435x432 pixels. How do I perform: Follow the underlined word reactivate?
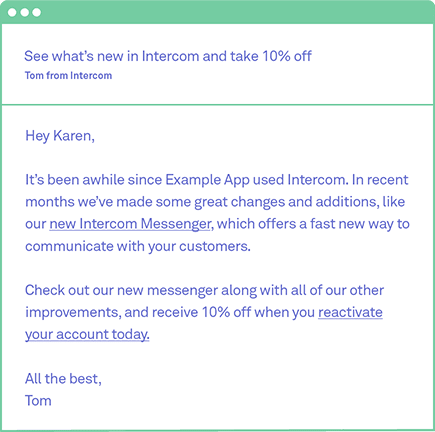click(x=350, y=312)
